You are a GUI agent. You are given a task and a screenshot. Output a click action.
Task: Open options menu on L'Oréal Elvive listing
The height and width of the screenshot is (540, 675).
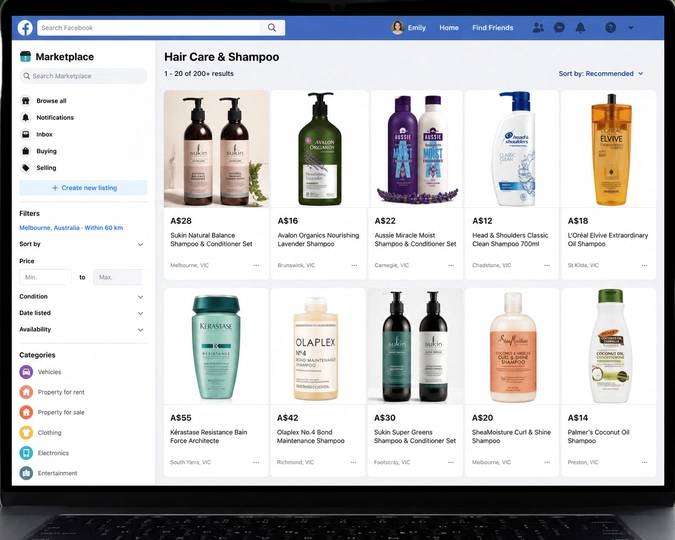pos(644,265)
